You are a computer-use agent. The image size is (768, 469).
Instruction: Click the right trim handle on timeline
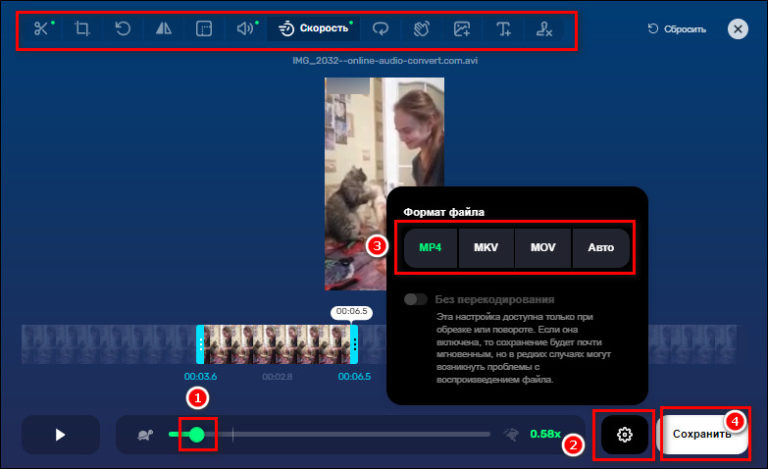(x=354, y=344)
